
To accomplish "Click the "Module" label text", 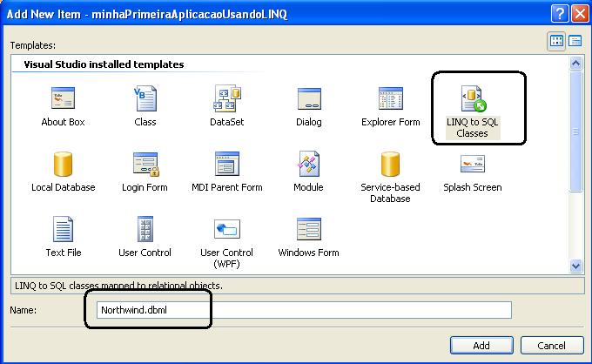I will (x=308, y=187).
